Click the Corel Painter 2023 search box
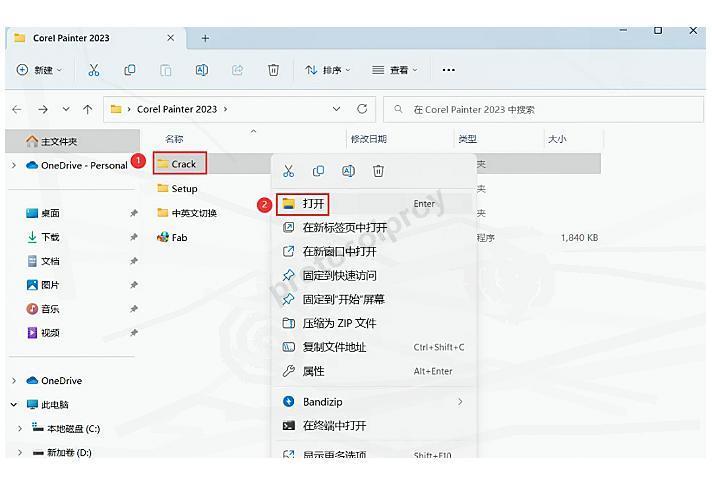The width and height of the screenshot is (712, 486). point(543,109)
